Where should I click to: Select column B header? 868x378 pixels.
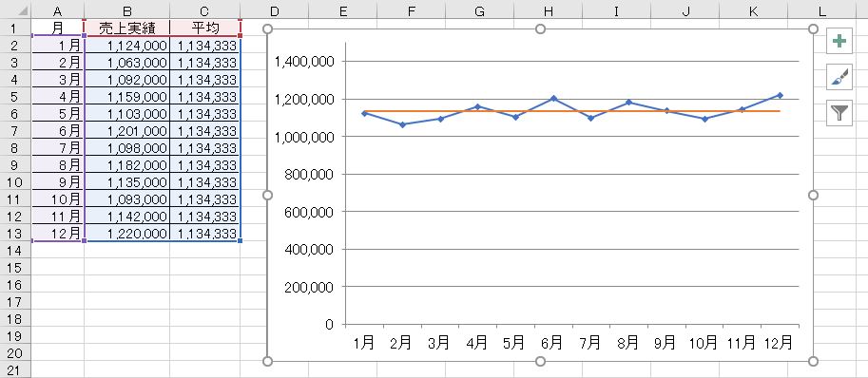click(126, 10)
